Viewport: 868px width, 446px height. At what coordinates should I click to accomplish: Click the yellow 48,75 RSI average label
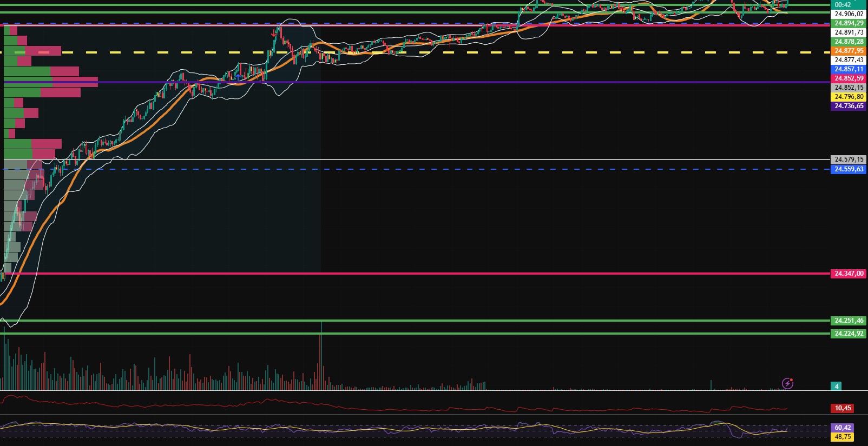(843, 437)
